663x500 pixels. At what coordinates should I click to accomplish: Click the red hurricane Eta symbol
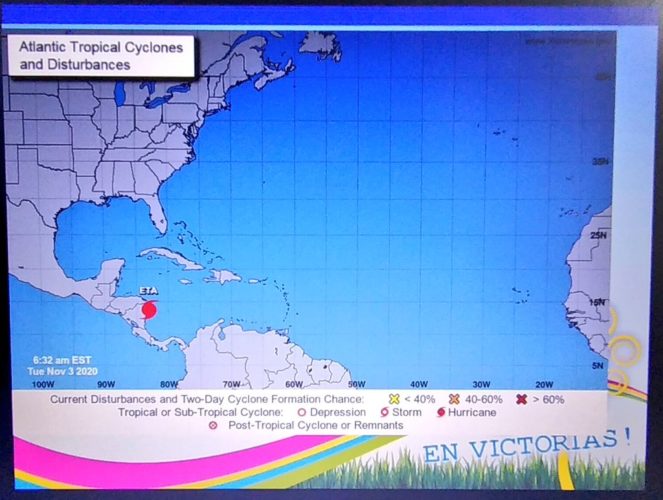150,309
